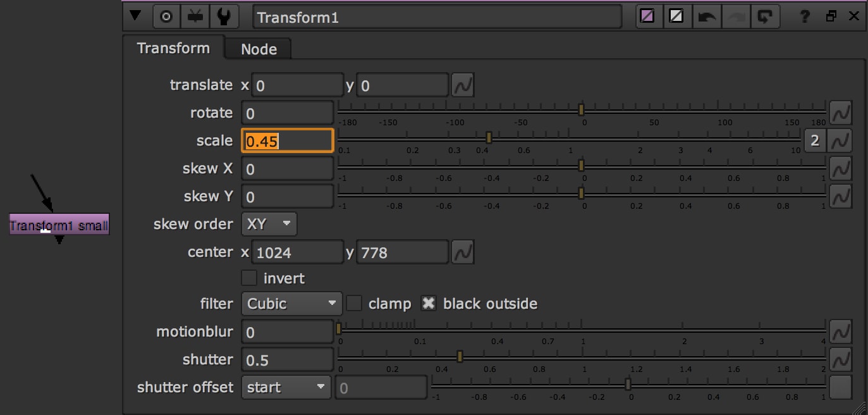Screen dimensions: 868x415
Task: Click the wrench settings icon in header
Action: [223, 17]
